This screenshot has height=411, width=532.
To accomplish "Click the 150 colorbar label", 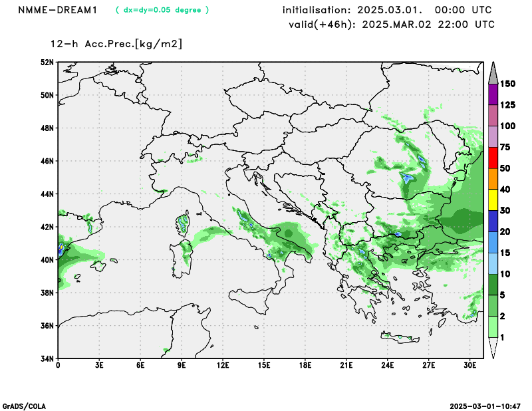I will pyautogui.click(x=508, y=84).
